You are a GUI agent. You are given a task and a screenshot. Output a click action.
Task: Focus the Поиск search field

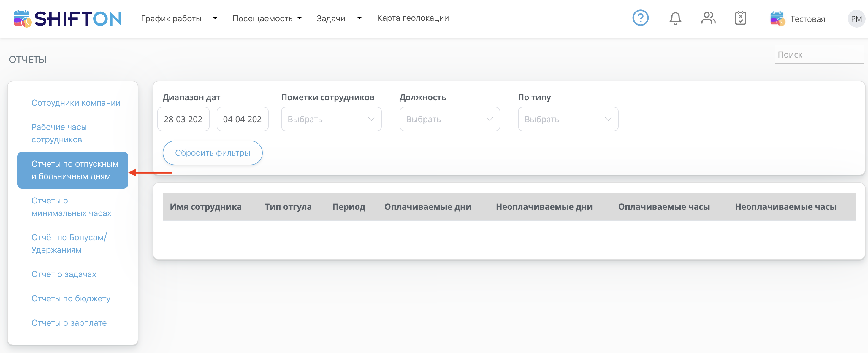tap(819, 55)
